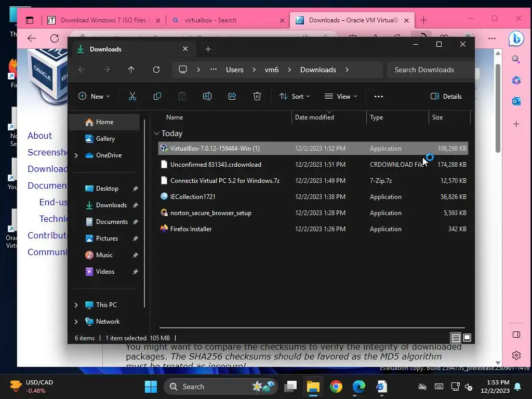Select Connectix Virtual PC 5.2 for Windows.7z
This screenshot has height=399, width=532.
(313, 181)
